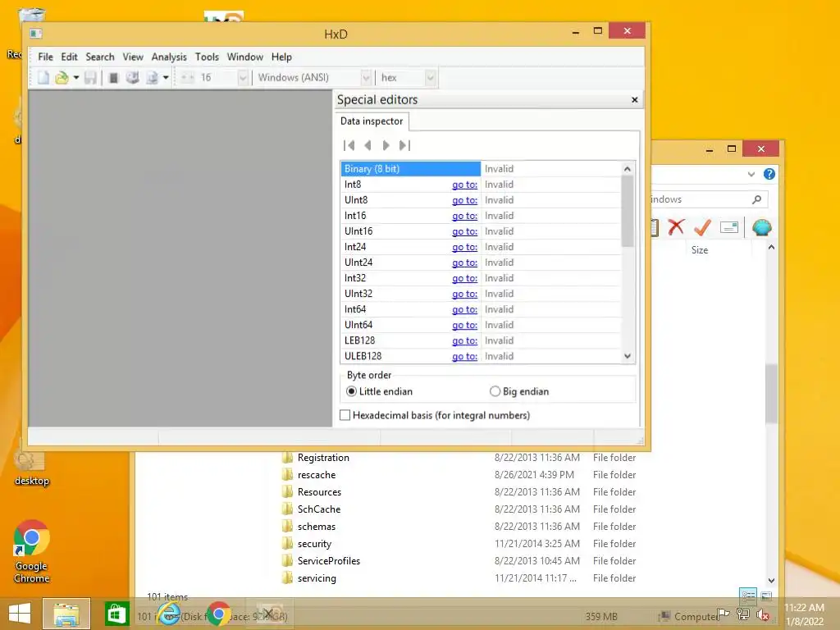Click the blue shell icon in Explorer ribbon
The width and height of the screenshot is (840, 630).
point(761,227)
